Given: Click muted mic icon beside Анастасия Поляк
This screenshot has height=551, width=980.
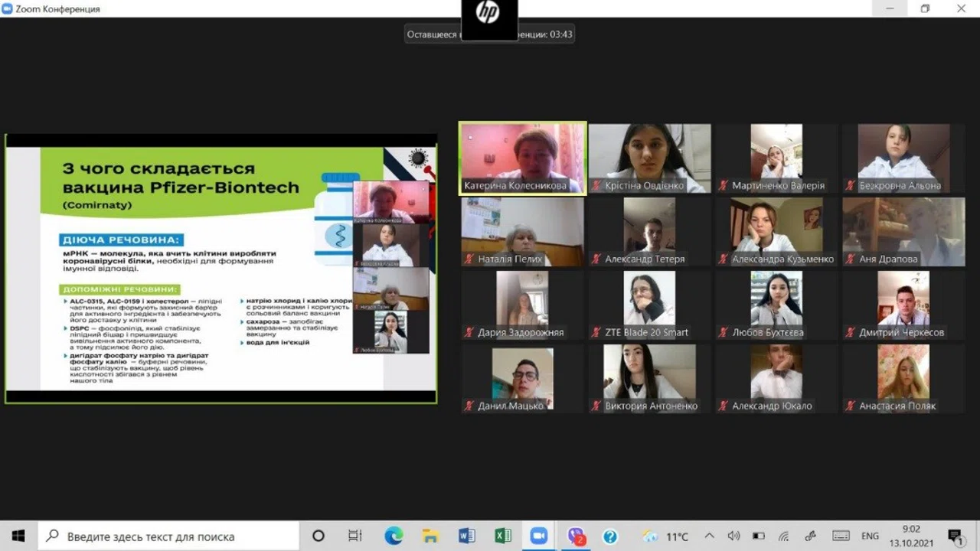Looking at the screenshot, I should coord(851,406).
